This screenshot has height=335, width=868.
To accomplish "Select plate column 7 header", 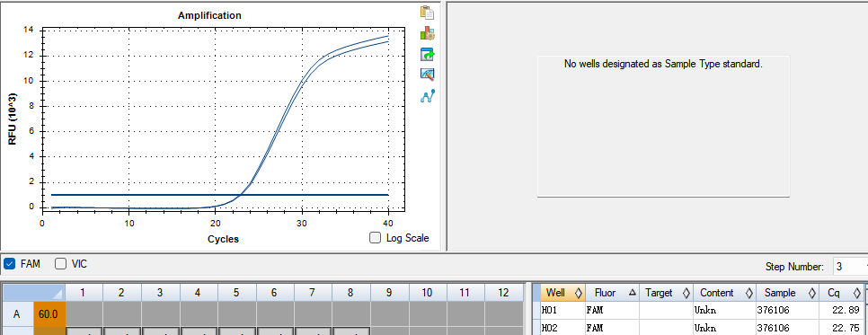I will (x=313, y=293).
